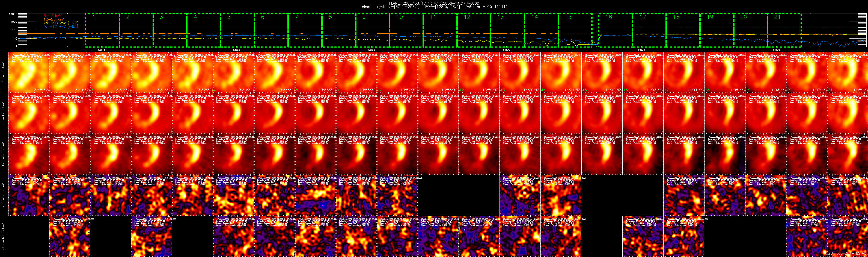Open the image stamped 13:57:32
Viewport: 868px width, 257px height.
[x=397, y=72]
